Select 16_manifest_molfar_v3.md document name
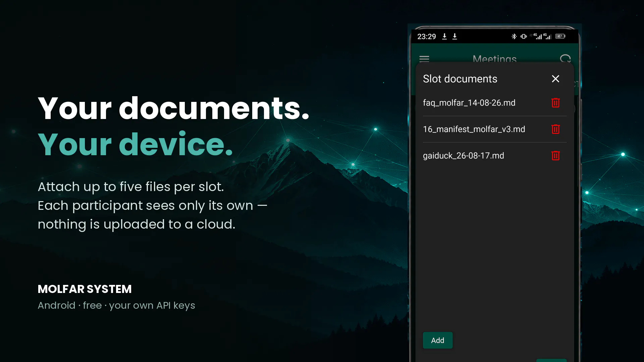The height and width of the screenshot is (362, 644). [x=474, y=129]
